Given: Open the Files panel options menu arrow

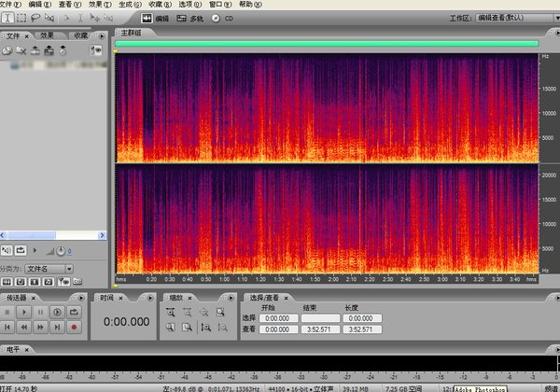Looking at the screenshot, I should point(102,36).
